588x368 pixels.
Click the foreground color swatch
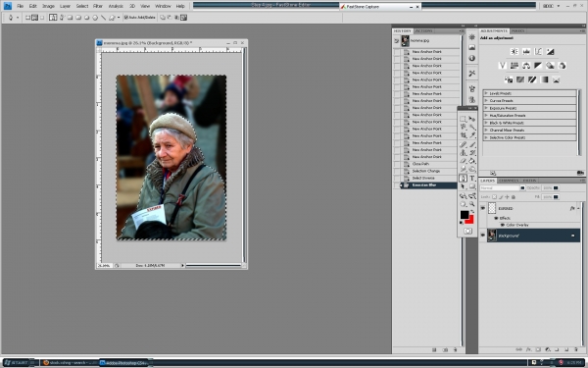[465, 215]
